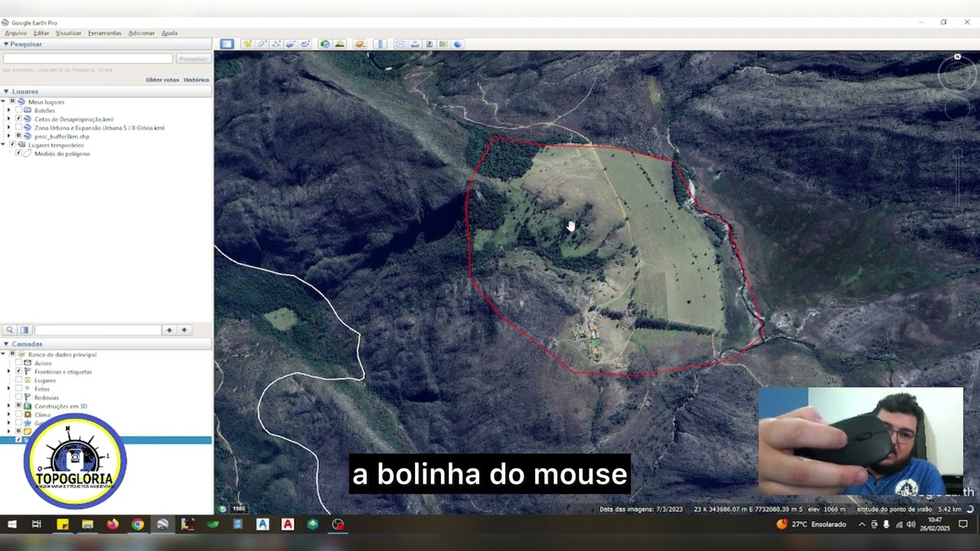Viewport: 980px width, 551px height.
Task: Expand the Bolsões folder node
Action: click(x=9, y=110)
